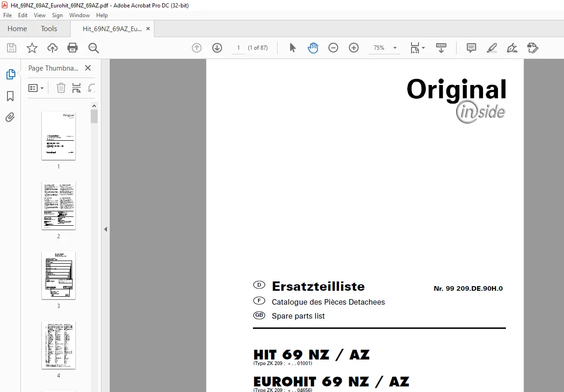This screenshot has height=392, width=564.
Task: Toggle the Bookmarks side panel
Action: click(10, 96)
